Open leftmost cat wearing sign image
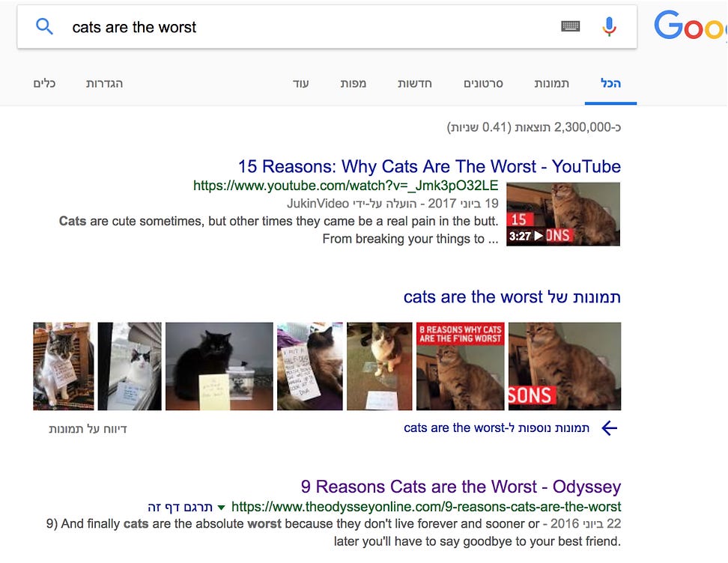 click(x=63, y=366)
